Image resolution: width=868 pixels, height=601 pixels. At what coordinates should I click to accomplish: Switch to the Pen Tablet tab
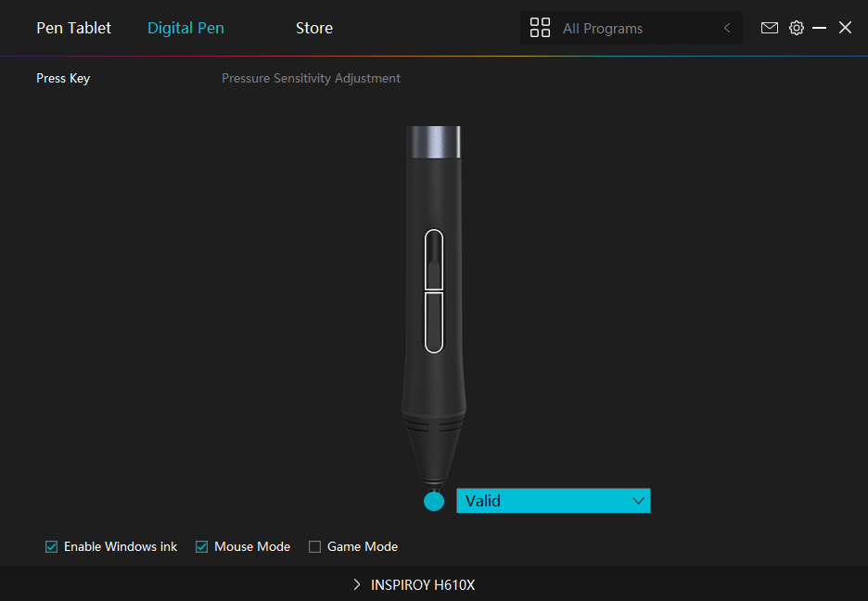(73, 28)
